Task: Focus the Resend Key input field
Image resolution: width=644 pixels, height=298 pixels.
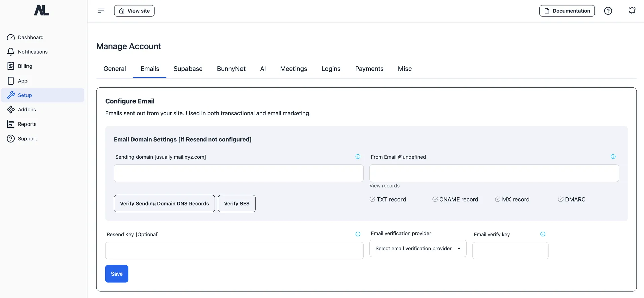Action: point(234,251)
